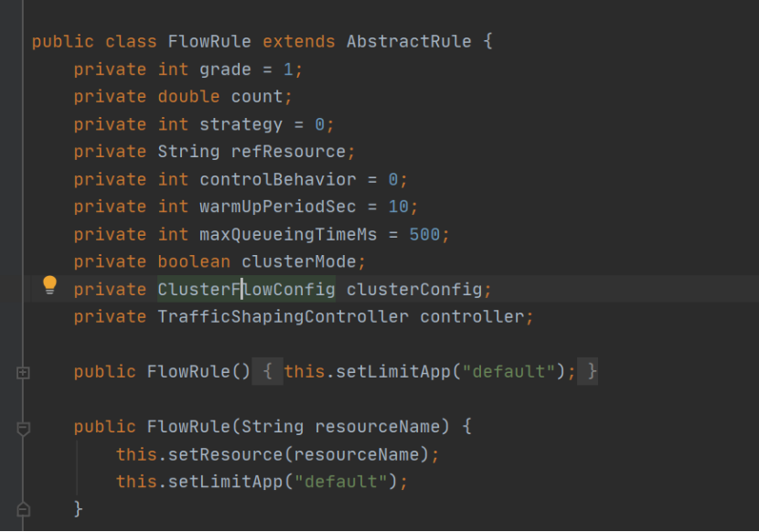Click the number 500 literal
The image size is (759, 532).
[424, 235]
